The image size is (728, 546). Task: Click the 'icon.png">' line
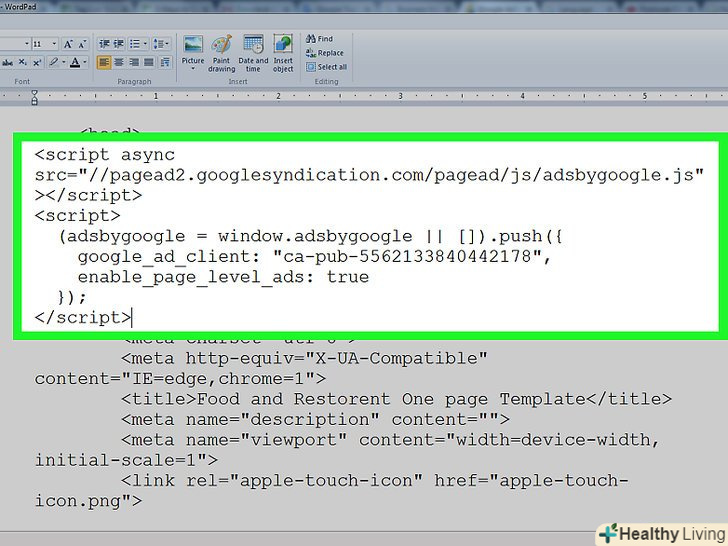(88, 501)
